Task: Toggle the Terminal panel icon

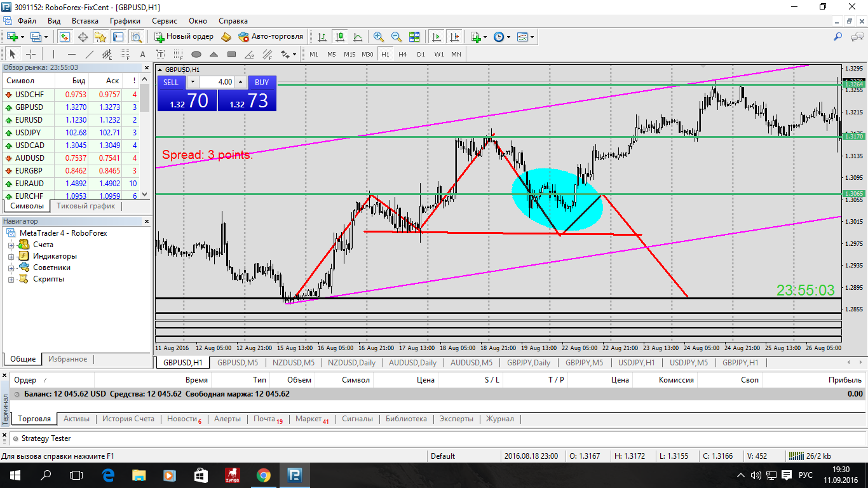Action: pyautogui.click(x=118, y=37)
